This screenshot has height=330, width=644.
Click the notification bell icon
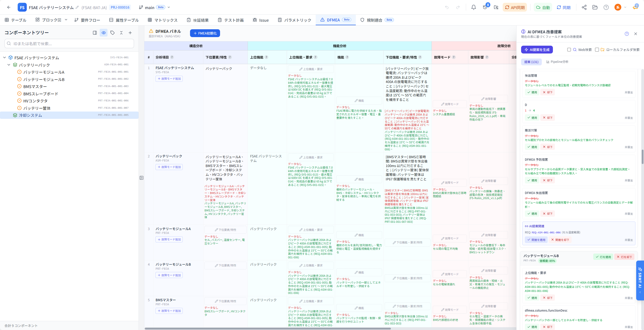coord(473,7)
